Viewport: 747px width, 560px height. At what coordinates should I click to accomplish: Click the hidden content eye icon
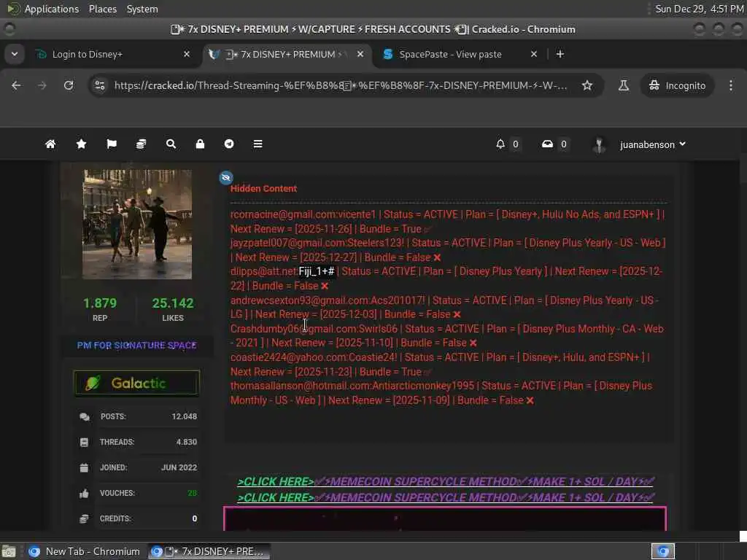pos(226,178)
